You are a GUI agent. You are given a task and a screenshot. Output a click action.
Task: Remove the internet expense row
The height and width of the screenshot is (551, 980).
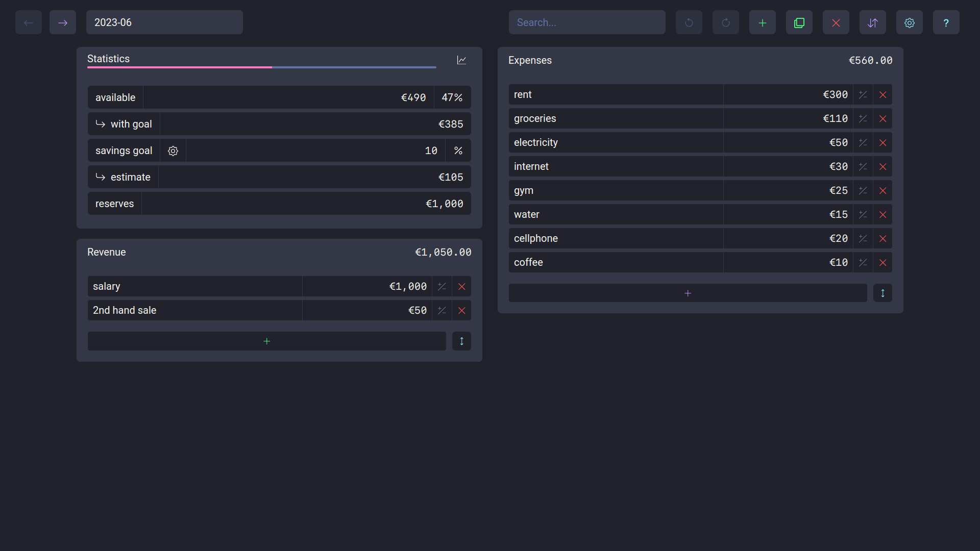(883, 166)
